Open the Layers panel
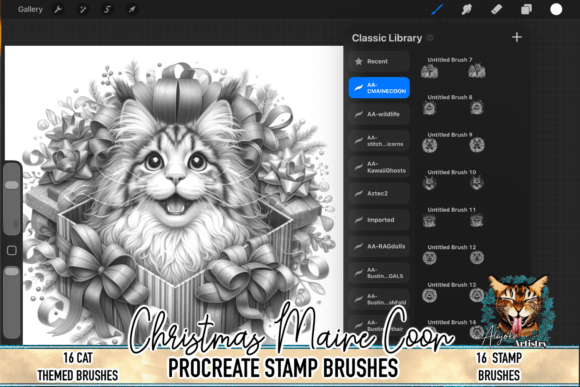This screenshot has height=387, width=580. pyautogui.click(x=526, y=9)
